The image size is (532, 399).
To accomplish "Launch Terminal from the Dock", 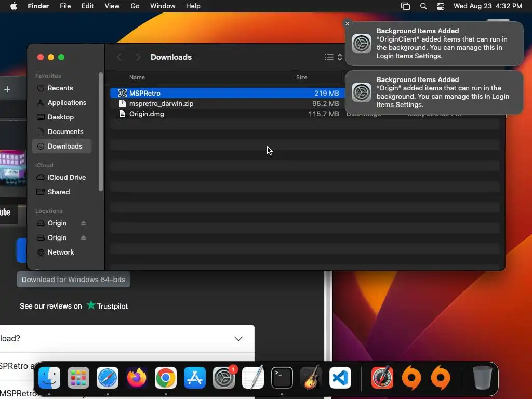I will click(282, 378).
